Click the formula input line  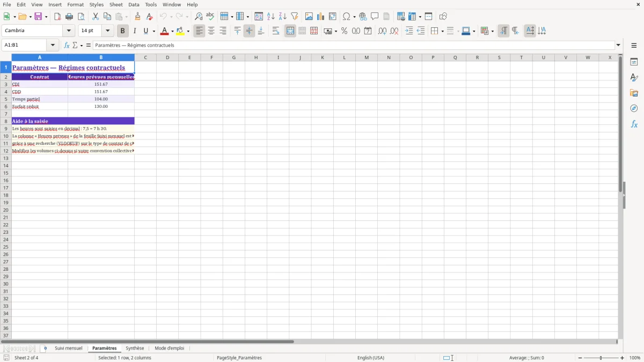tap(354, 46)
